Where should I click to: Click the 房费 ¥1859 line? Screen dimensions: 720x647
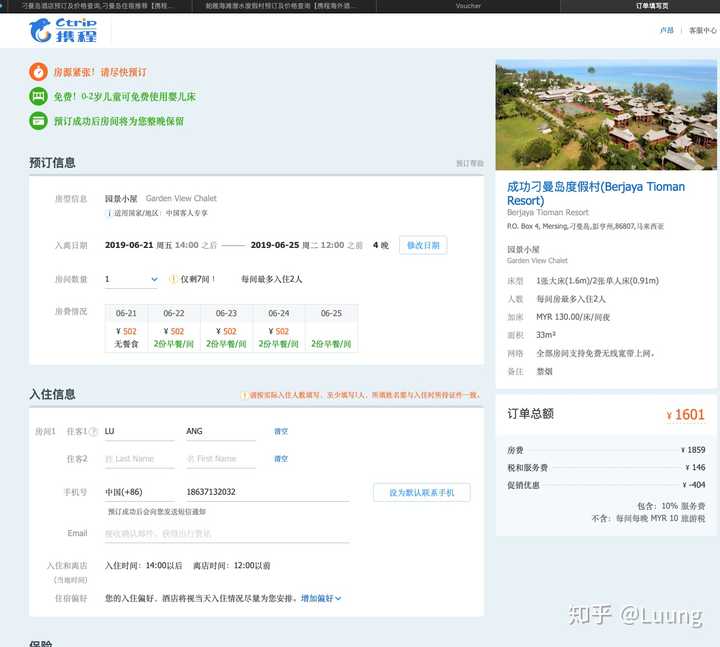tap(606, 450)
